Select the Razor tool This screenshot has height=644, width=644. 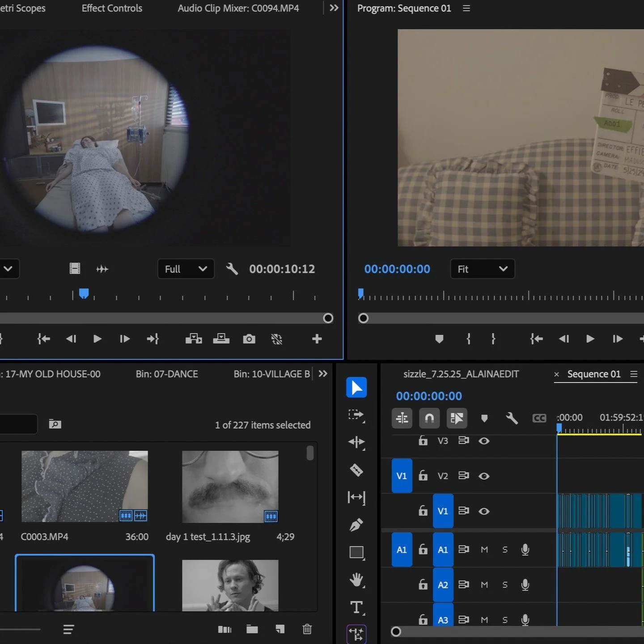click(x=356, y=470)
